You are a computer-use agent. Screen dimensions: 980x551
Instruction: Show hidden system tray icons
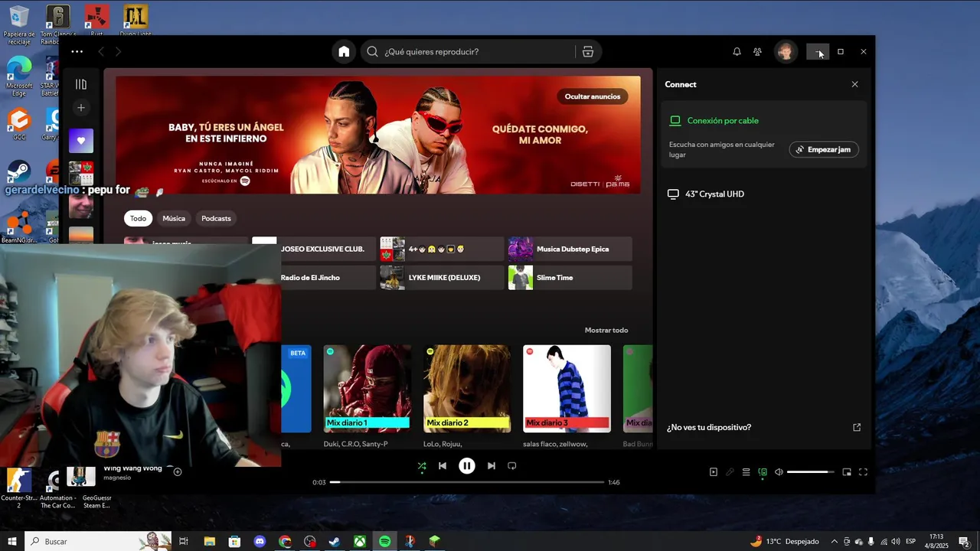pyautogui.click(x=835, y=541)
